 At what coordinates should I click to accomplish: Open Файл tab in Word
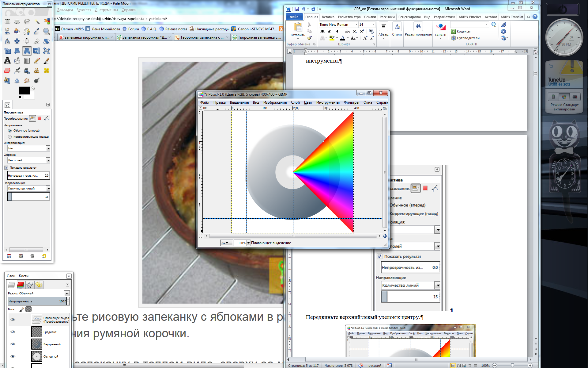coord(294,17)
